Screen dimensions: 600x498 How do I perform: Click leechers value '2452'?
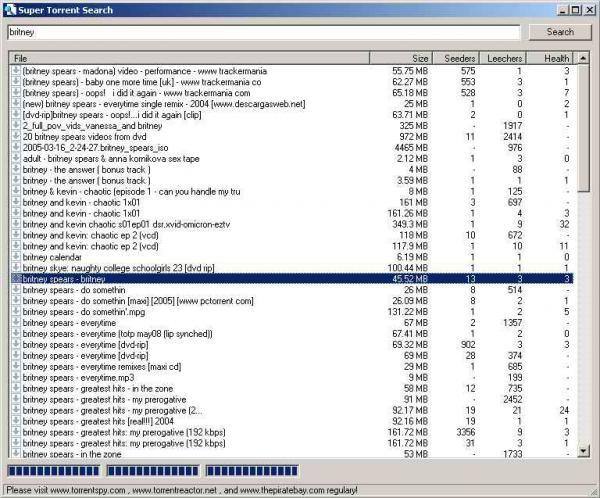click(x=513, y=399)
